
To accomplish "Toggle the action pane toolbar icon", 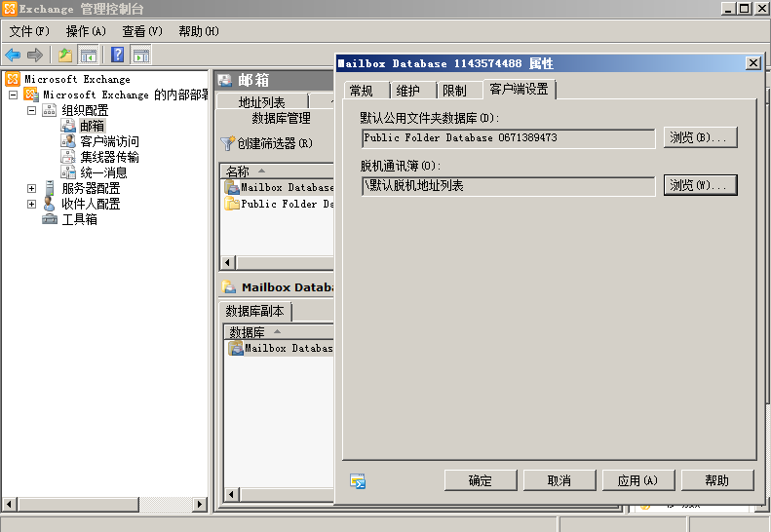I will click(141, 56).
